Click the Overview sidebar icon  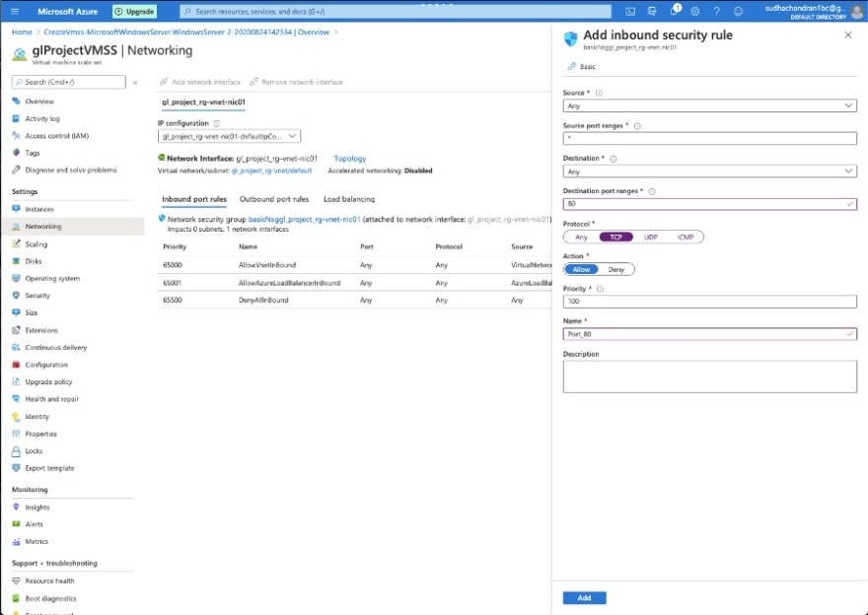pos(16,102)
